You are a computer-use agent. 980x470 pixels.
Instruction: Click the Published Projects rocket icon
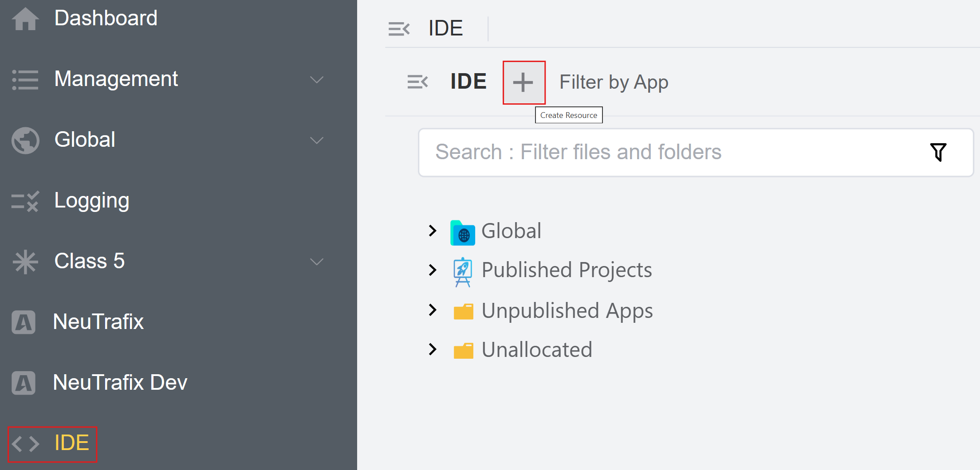coord(463,271)
